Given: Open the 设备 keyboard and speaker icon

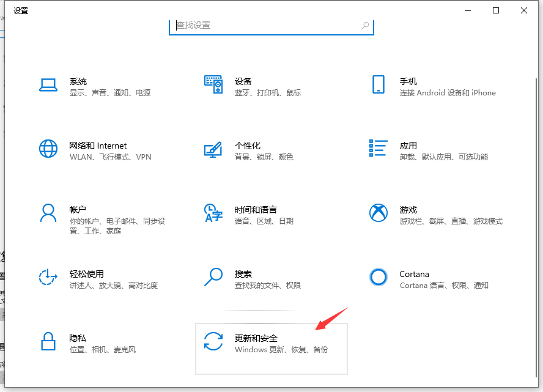Looking at the screenshot, I should (213, 84).
